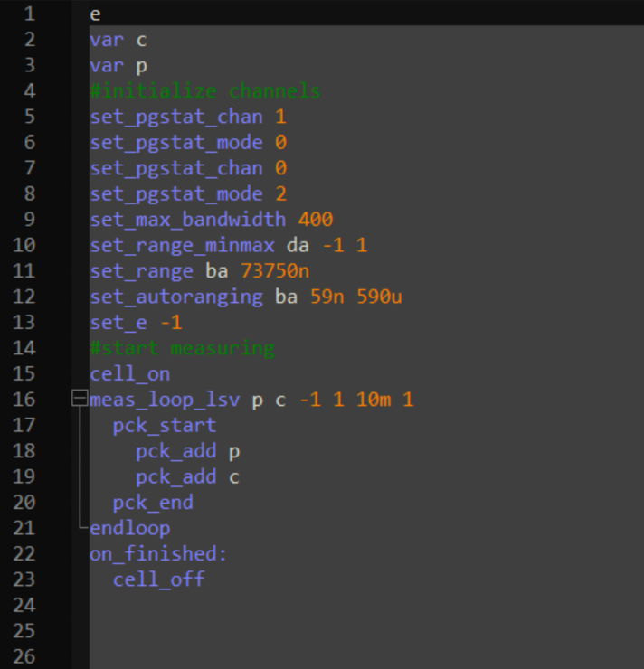Click the cell_off command
Screen dimensions: 644x669
tap(159, 579)
